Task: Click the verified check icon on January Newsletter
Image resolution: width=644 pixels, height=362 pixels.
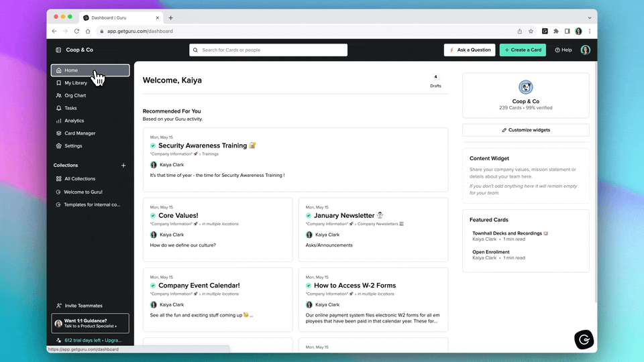Action: pos(309,215)
